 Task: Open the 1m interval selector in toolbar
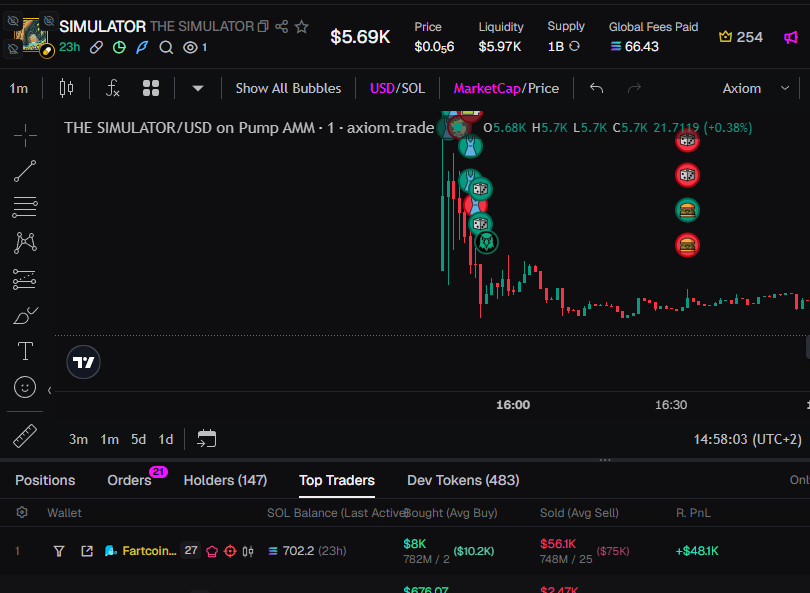point(19,88)
